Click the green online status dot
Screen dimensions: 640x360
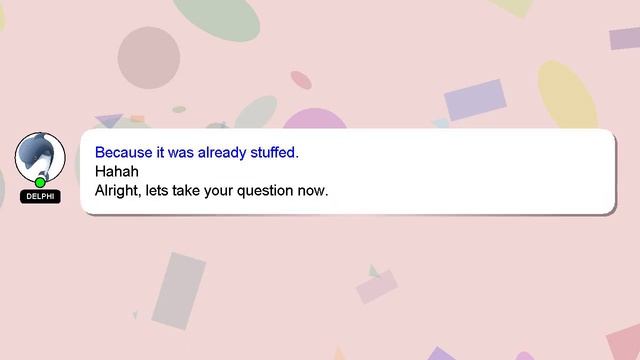pyautogui.click(x=40, y=182)
